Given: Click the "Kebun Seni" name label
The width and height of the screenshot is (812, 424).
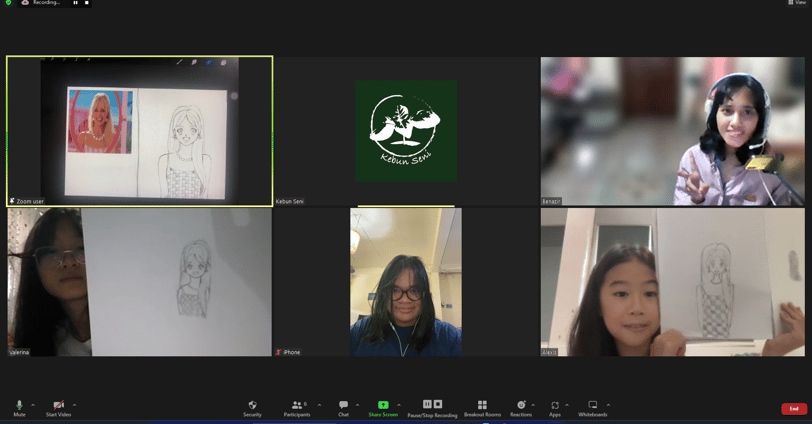Looking at the screenshot, I should [290, 201].
